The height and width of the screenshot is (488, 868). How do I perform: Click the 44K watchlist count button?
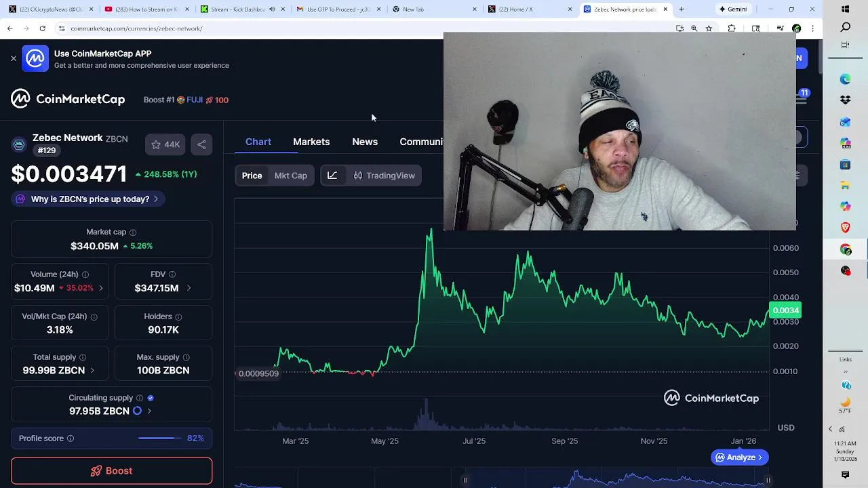point(165,144)
